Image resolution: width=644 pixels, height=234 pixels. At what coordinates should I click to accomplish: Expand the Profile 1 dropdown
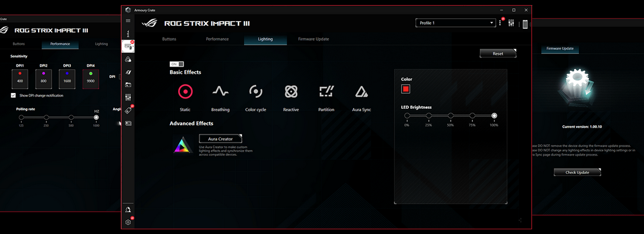[455, 23]
